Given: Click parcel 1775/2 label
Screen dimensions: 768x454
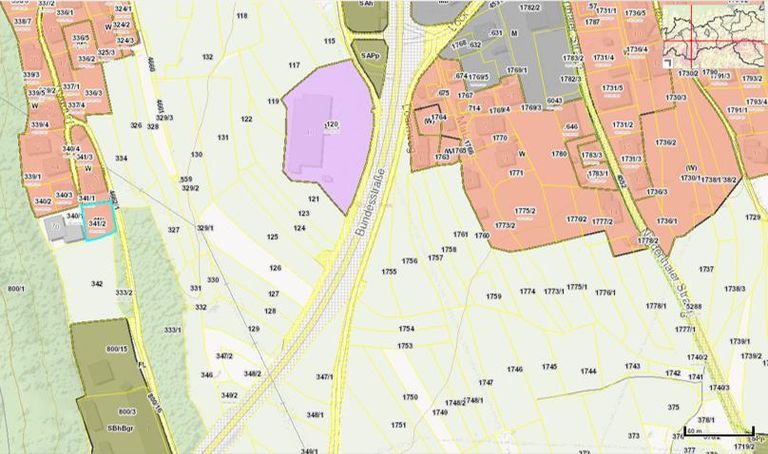Looking at the screenshot, I should tap(526, 211).
